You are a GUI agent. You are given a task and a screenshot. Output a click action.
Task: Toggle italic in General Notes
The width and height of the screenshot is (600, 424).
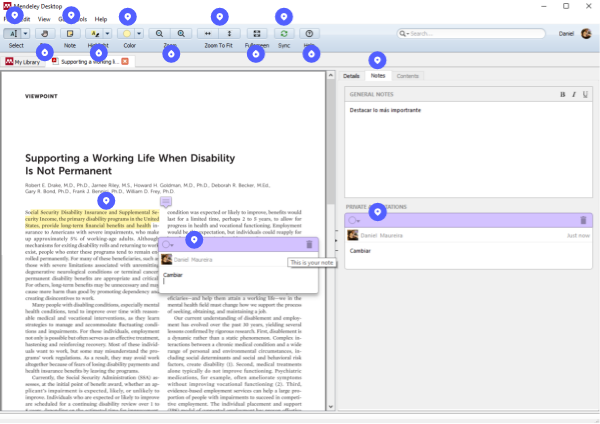tap(574, 93)
